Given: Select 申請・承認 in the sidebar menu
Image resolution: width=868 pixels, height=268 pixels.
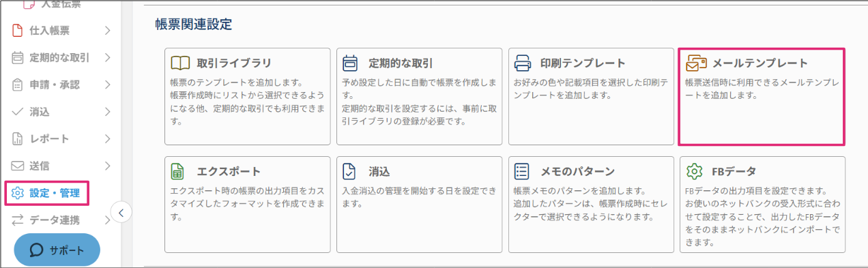Looking at the screenshot, I should [x=55, y=85].
